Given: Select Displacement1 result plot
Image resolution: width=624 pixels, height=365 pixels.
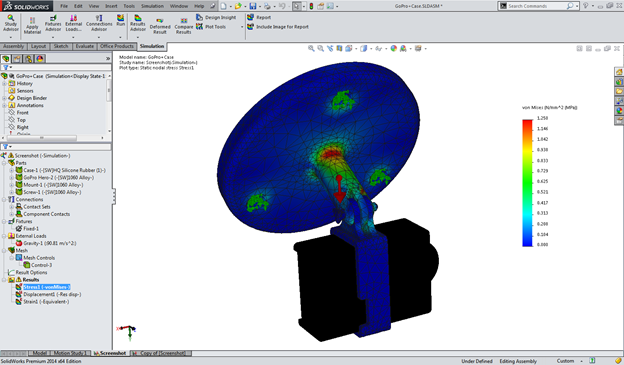Looking at the screenshot, I should tap(52, 295).
